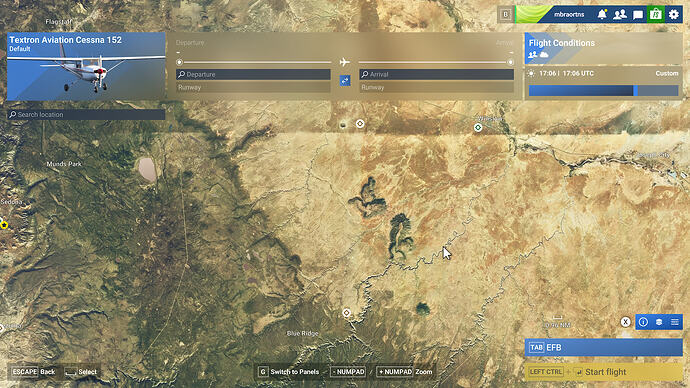
Task: Click the sun time-of-day icon
Action: click(531, 73)
